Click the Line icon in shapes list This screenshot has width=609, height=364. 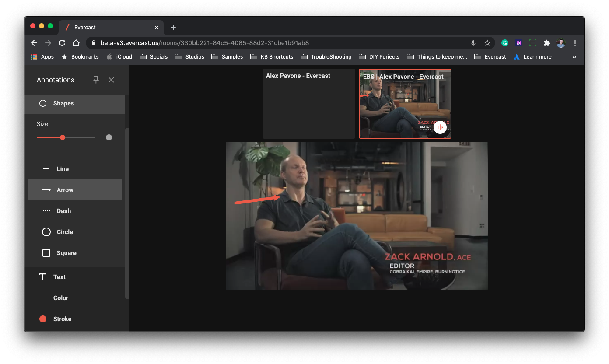click(x=46, y=169)
